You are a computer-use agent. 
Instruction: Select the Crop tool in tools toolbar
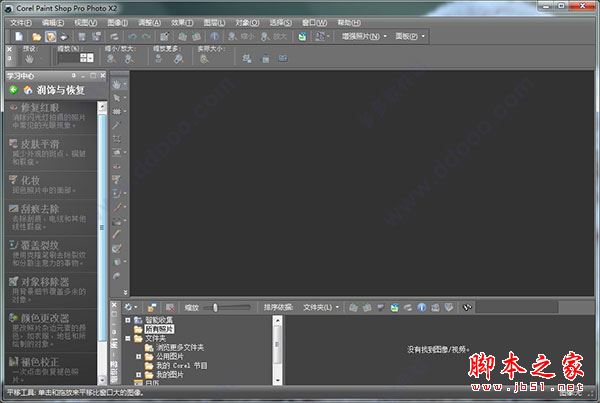coord(117,139)
